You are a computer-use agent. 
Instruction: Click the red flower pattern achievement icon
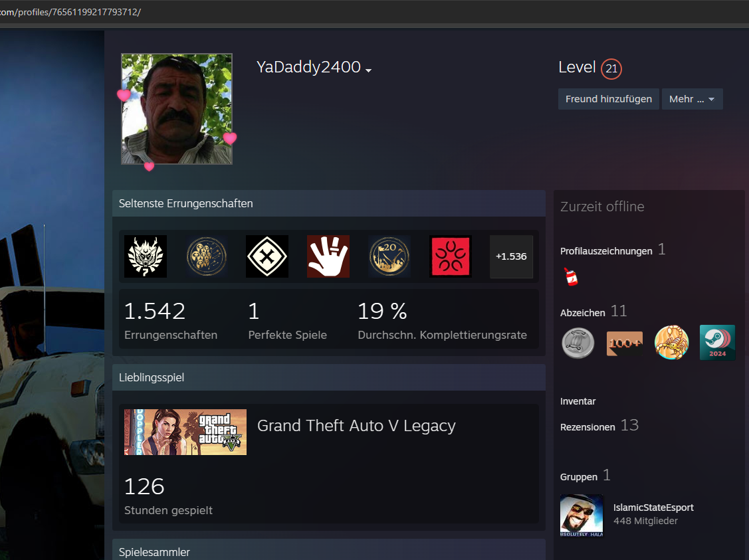click(x=450, y=256)
